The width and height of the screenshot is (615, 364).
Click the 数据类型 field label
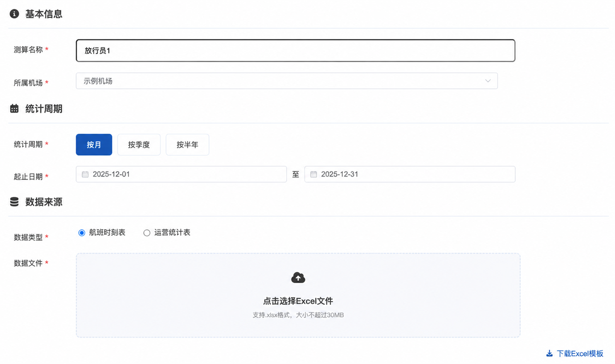[28, 237]
